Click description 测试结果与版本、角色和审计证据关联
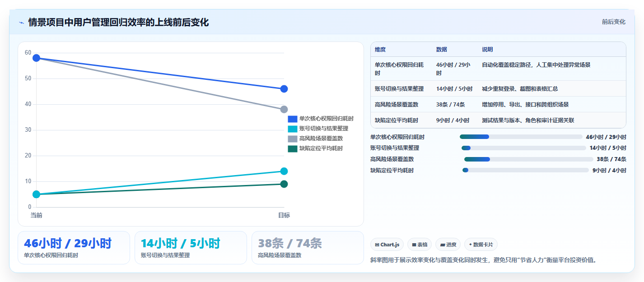The image size is (644, 282). (528, 120)
